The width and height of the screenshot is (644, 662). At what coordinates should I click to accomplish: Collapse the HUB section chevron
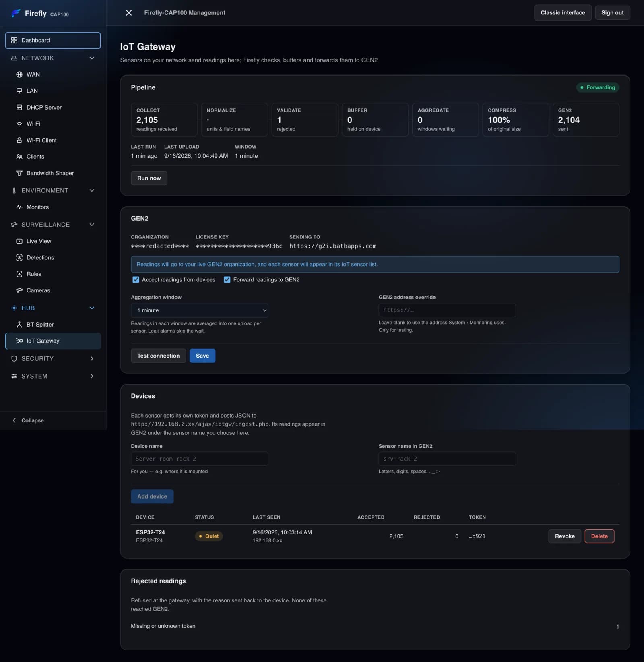92,308
